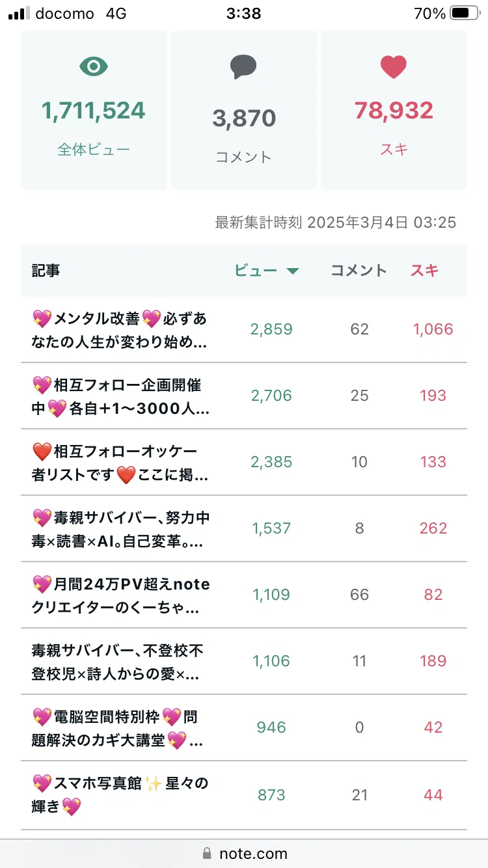
Task: Sort table by スキ column header
Action: (x=424, y=271)
